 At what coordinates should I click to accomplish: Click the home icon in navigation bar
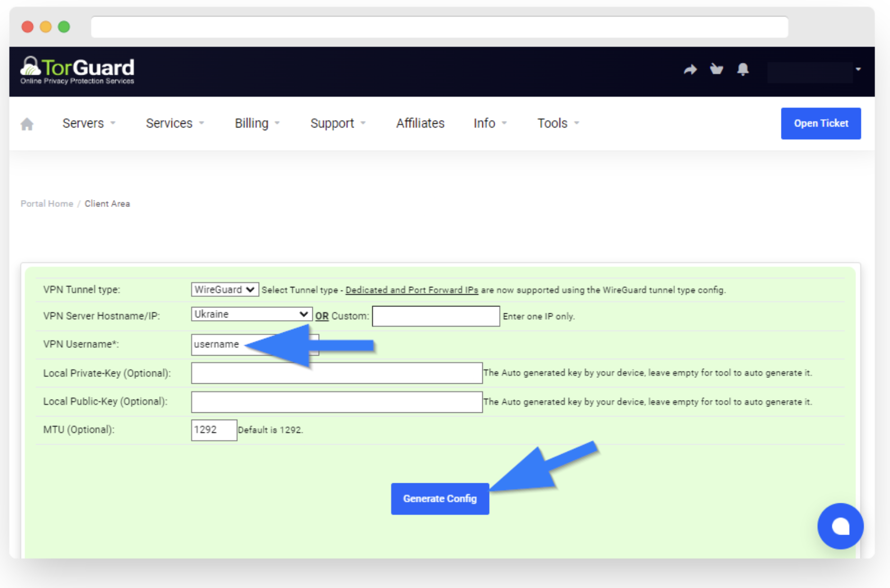[27, 124]
